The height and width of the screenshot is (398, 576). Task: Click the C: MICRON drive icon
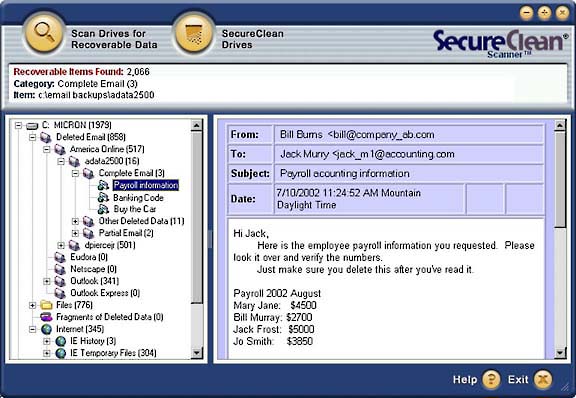coord(32,126)
